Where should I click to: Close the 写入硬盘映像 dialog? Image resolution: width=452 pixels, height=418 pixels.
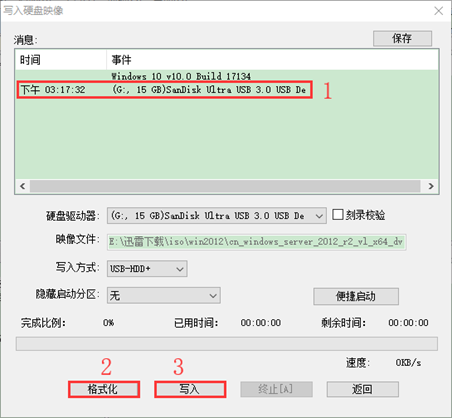(x=438, y=11)
